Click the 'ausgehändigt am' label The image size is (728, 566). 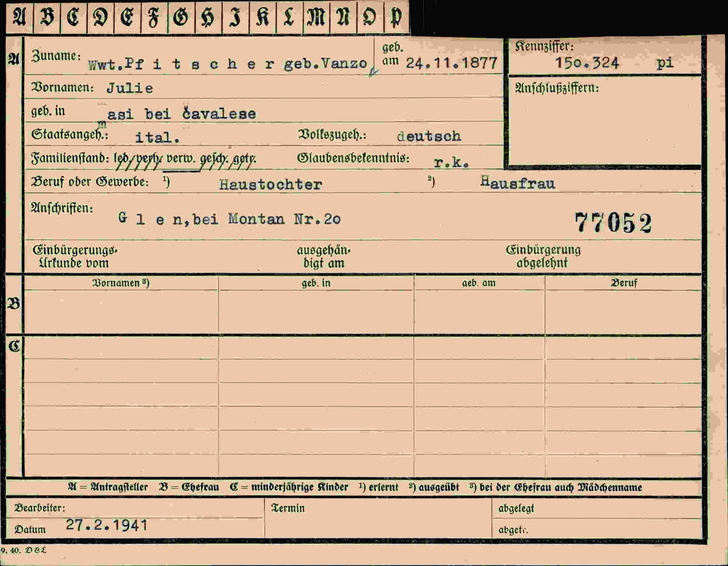pos(324,257)
